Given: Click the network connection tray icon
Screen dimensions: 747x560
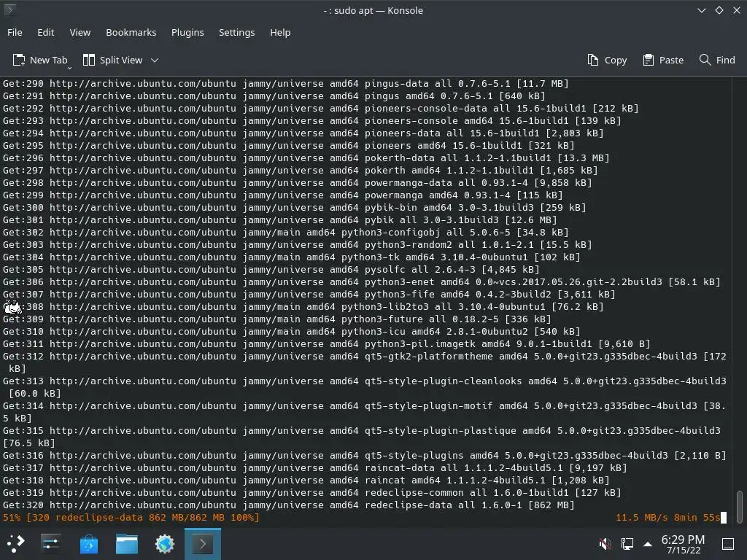Looking at the screenshot, I should coord(627,543).
